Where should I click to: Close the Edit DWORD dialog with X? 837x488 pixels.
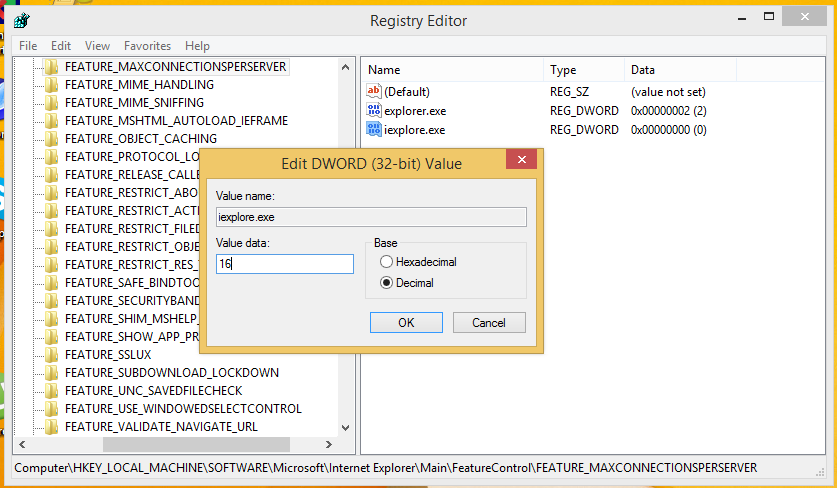click(518, 162)
